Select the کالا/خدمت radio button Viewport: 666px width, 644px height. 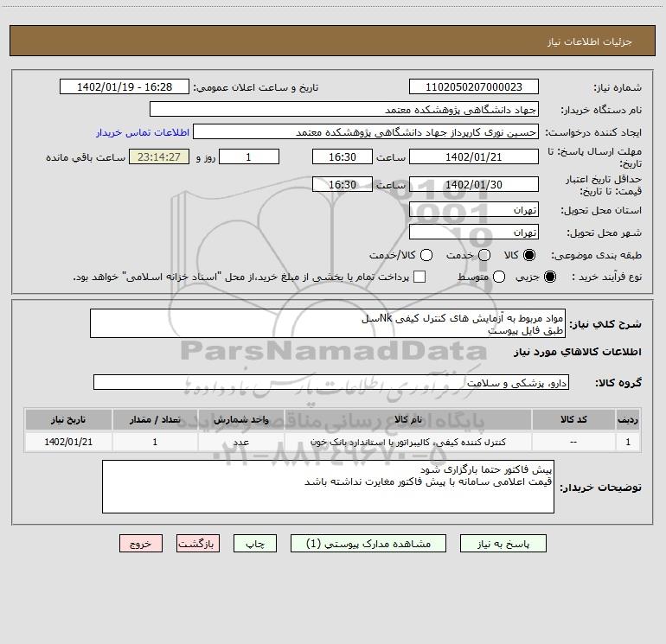(426, 255)
